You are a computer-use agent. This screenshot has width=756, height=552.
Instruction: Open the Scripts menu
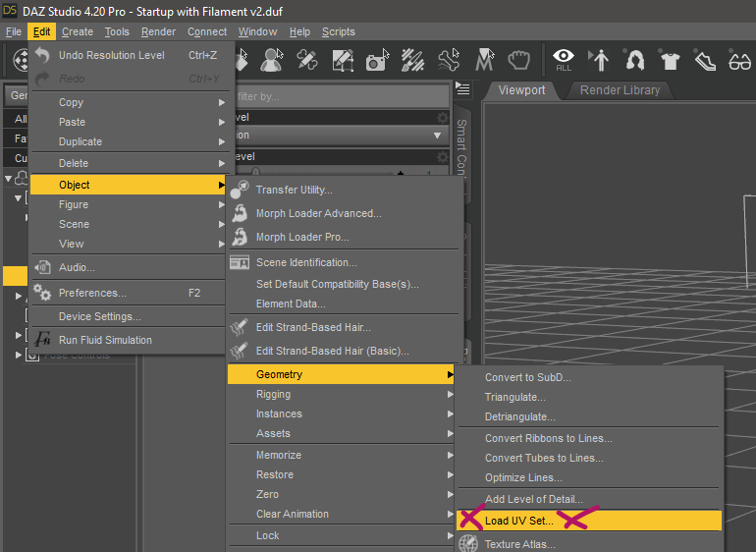click(x=339, y=31)
